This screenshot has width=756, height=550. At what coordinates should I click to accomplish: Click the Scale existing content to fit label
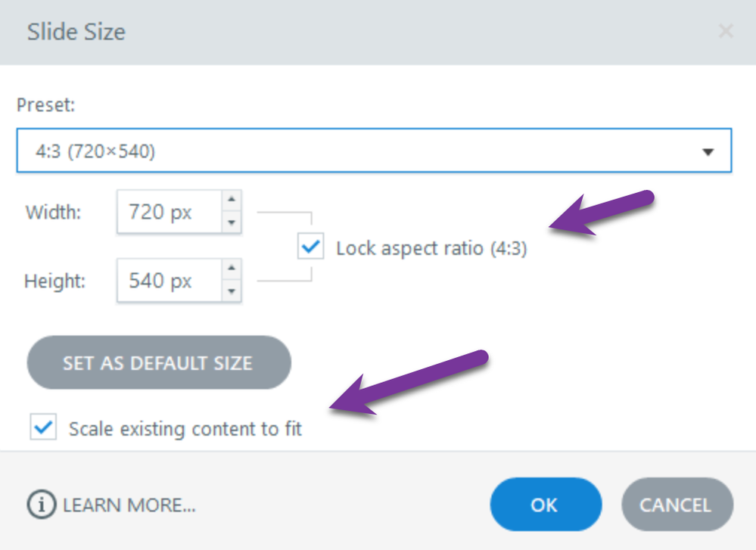[x=185, y=429]
